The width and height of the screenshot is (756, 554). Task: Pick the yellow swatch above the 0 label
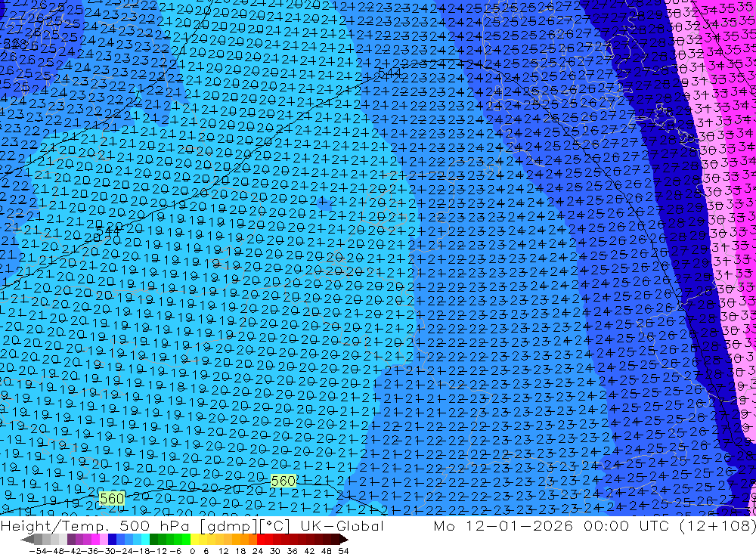[195, 539]
